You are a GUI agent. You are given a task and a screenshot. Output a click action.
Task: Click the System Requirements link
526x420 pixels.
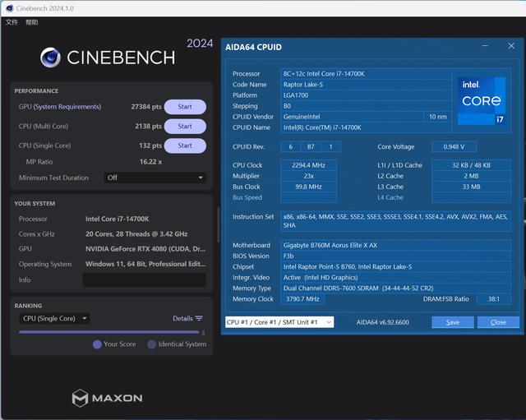click(67, 107)
